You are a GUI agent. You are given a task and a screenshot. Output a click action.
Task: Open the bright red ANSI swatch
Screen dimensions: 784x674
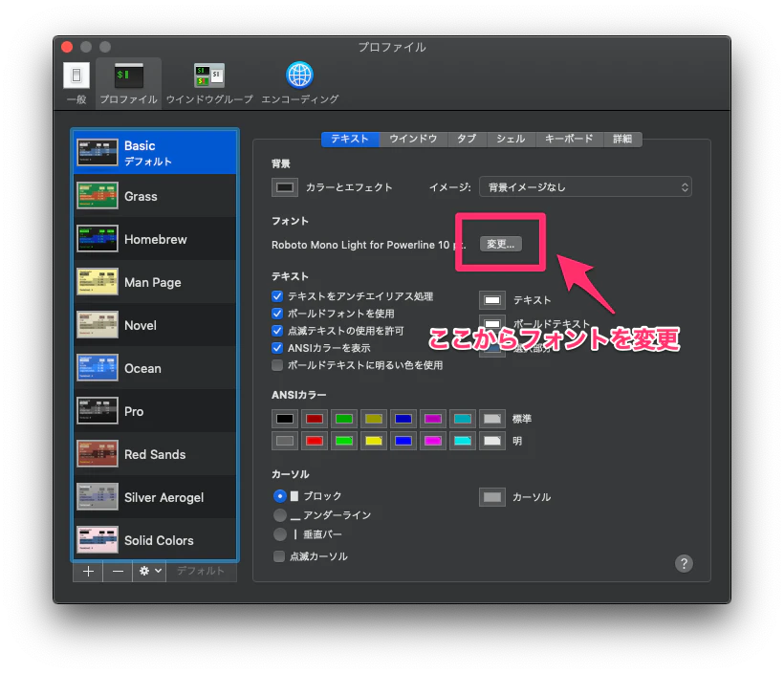(314, 441)
